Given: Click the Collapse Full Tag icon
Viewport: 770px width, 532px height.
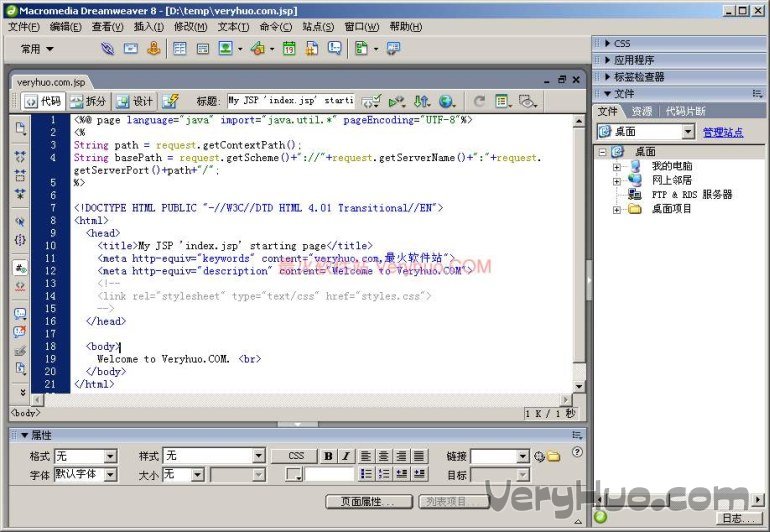Looking at the screenshot, I should click(x=20, y=157).
